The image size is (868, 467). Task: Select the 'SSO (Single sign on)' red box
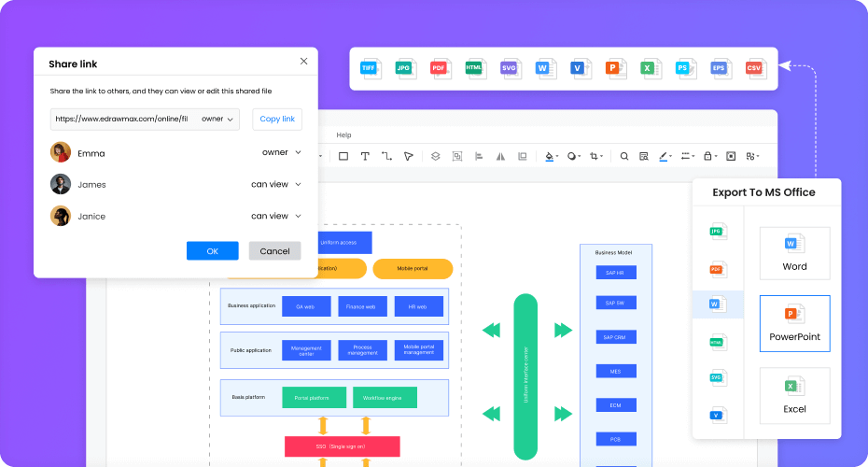click(343, 446)
